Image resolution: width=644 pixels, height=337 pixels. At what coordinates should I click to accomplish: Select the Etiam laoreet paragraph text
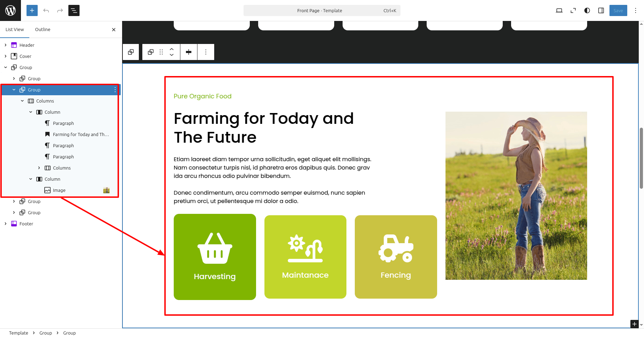[272, 167]
